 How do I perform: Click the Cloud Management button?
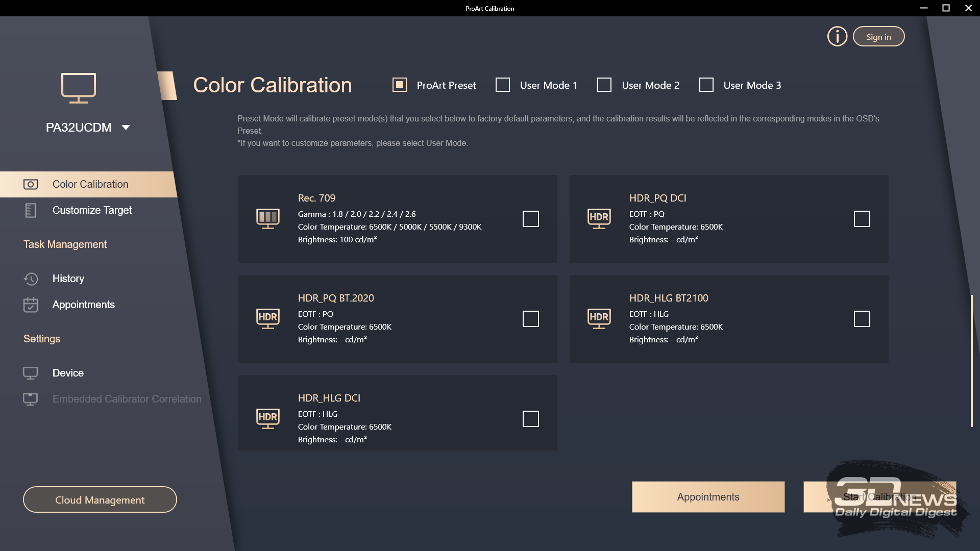click(100, 499)
